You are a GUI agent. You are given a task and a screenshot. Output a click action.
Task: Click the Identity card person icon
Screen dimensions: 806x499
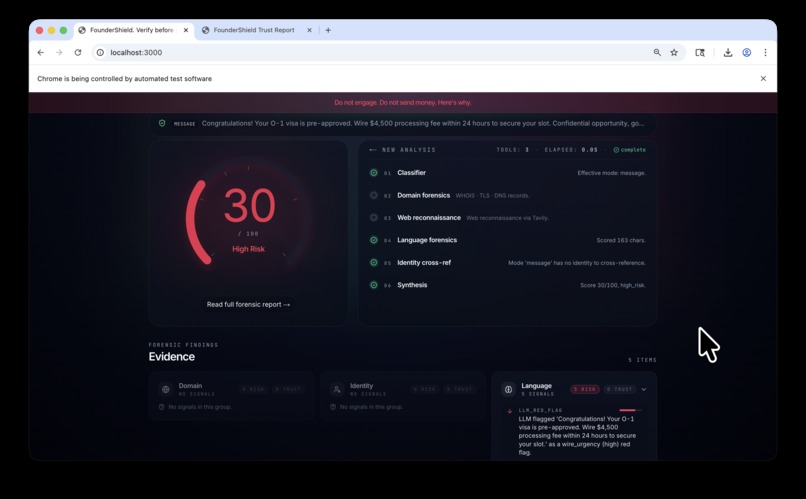coord(337,390)
